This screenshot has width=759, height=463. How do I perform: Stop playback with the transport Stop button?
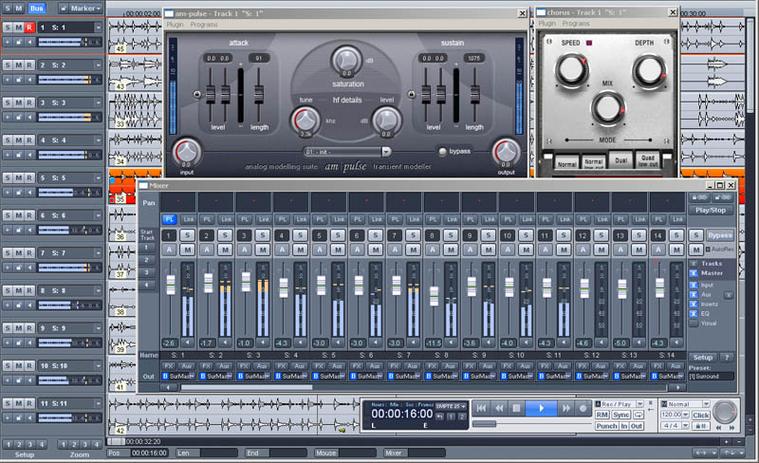click(516, 408)
